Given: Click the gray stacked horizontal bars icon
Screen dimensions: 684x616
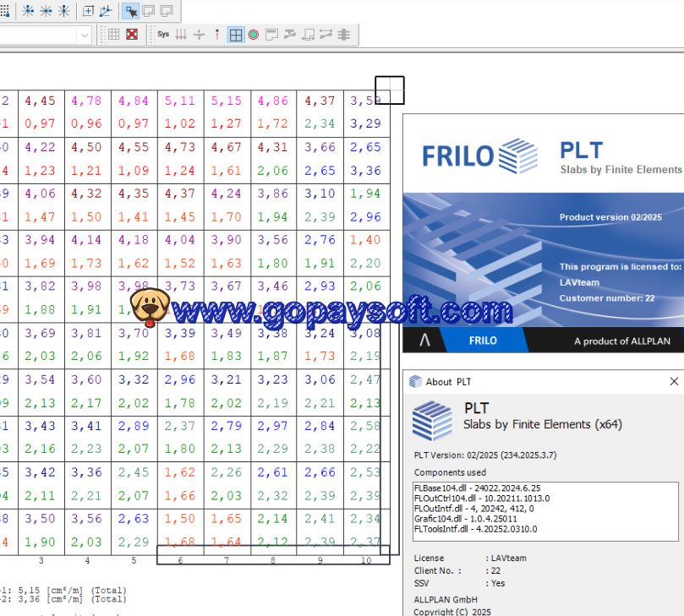Looking at the screenshot, I should pos(344,35).
